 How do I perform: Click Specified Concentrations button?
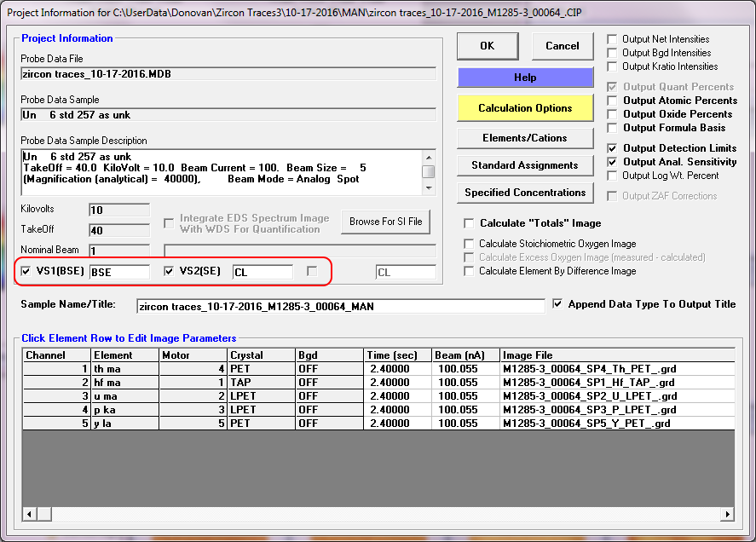(525, 193)
